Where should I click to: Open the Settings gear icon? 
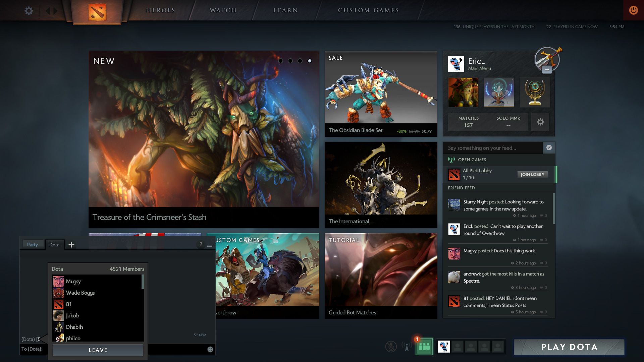click(x=29, y=10)
